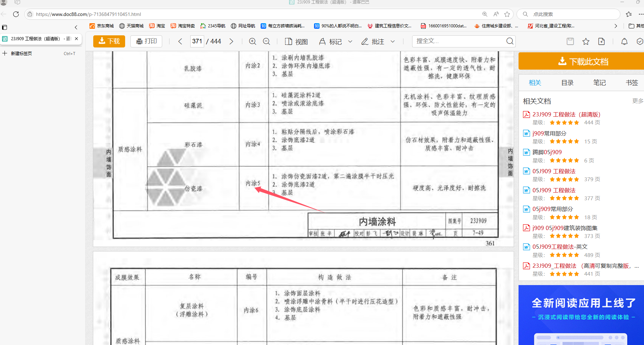Click the 点此搜索 browser search box
Screen dimensions: 644x345
pyautogui.click(x=568, y=14)
